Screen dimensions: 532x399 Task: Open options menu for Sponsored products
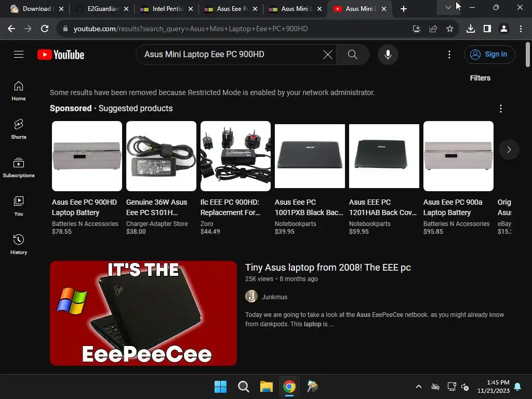500,109
